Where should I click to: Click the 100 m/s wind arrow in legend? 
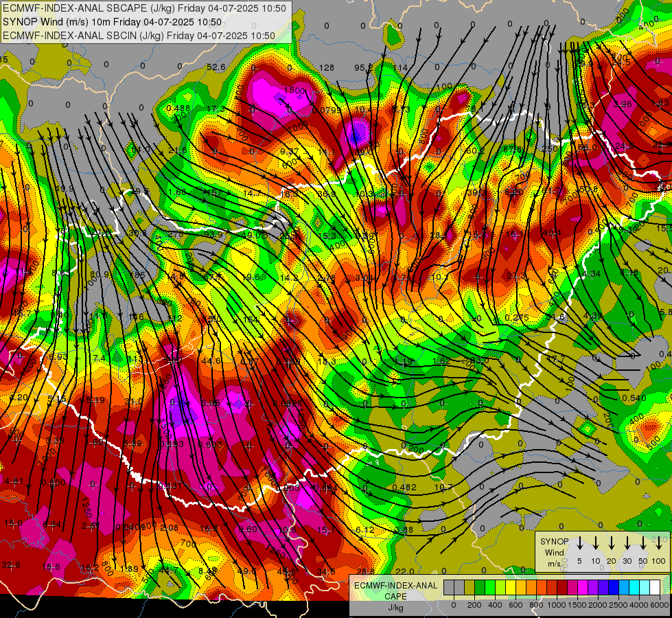point(659,543)
